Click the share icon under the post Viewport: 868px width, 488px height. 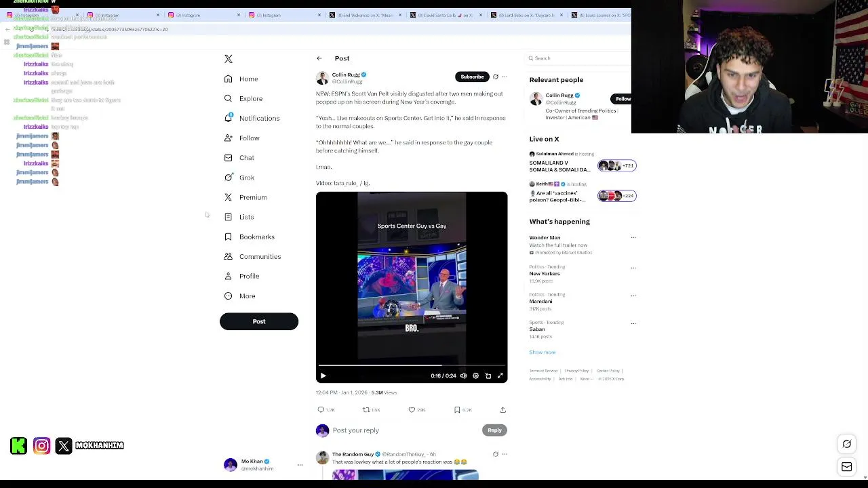coord(502,409)
